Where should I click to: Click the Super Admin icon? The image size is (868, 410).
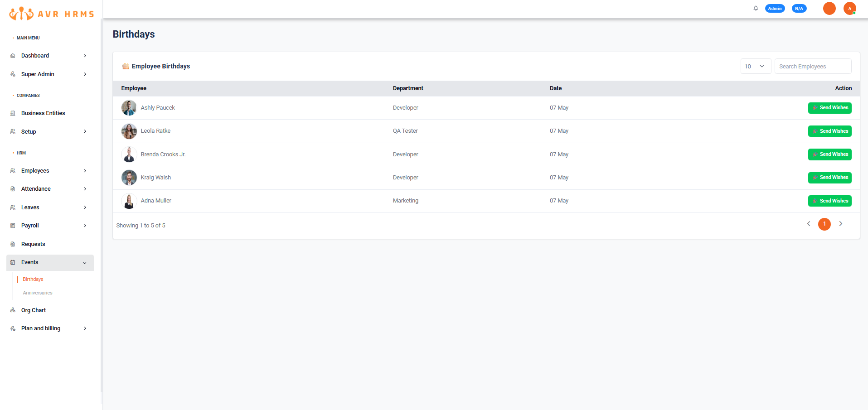pyautogui.click(x=13, y=74)
